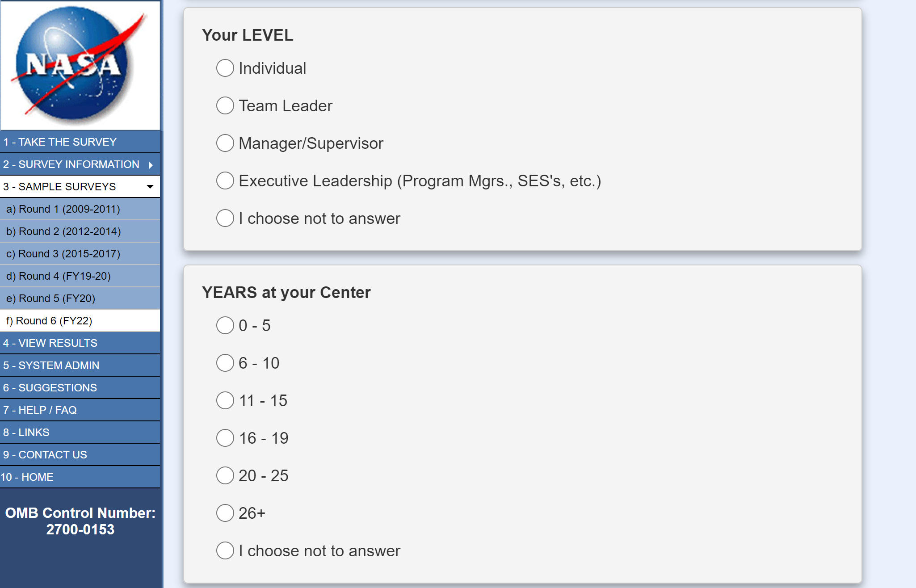Open the View Results menu item

50,343
